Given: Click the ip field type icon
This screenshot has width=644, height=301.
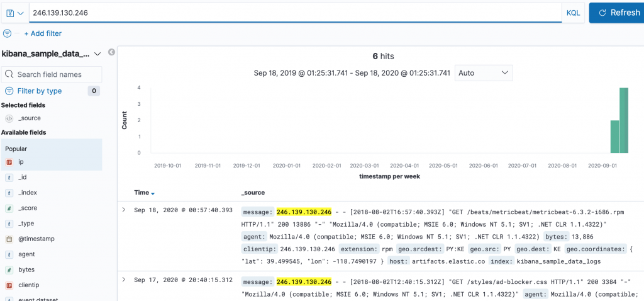Looking at the screenshot, I should (x=9, y=162).
